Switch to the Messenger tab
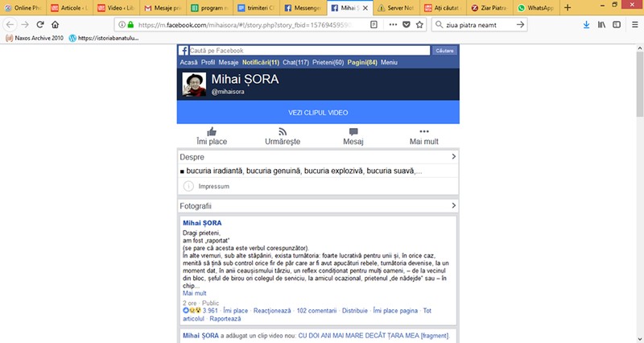Image resolution: width=644 pixels, height=343 pixels. tap(303, 8)
